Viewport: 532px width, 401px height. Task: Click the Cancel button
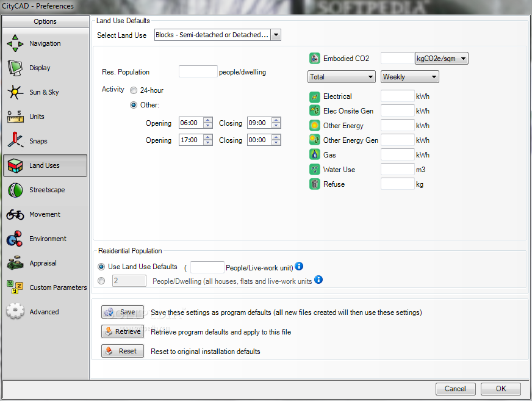pyautogui.click(x=455, y=389)
